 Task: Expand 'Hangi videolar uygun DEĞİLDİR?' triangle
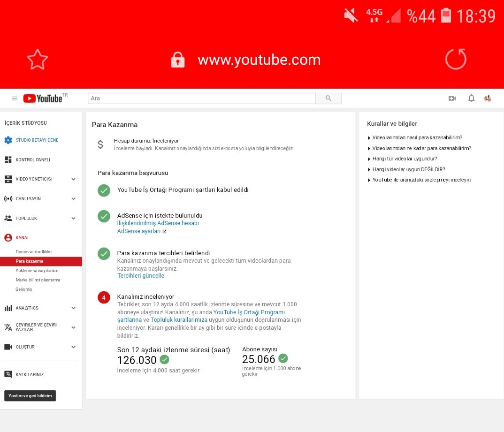coord(369,170)
